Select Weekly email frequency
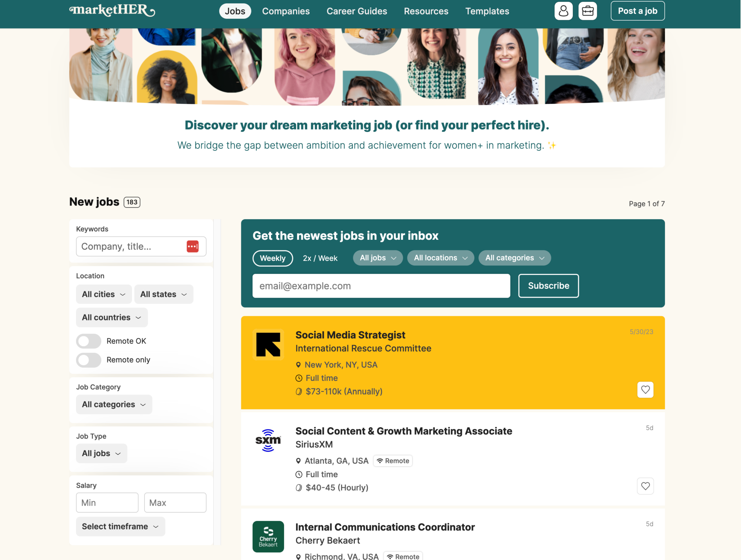 click(273, 258)
